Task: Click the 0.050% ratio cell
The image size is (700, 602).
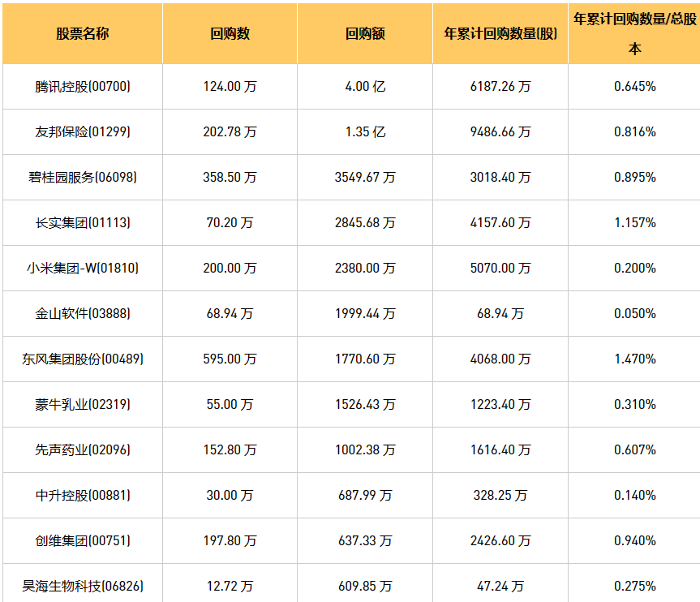Action: pyautogui.click(x=634, y=313)
